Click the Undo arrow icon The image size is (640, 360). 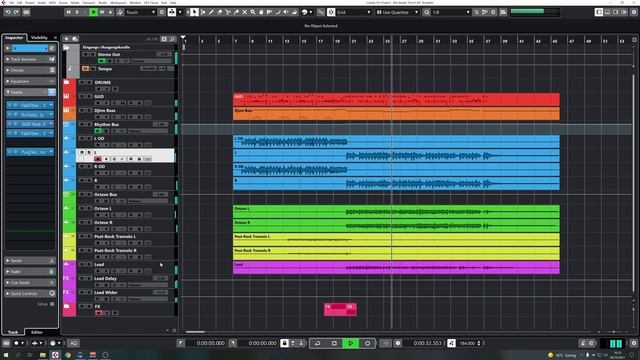[8, 12]
